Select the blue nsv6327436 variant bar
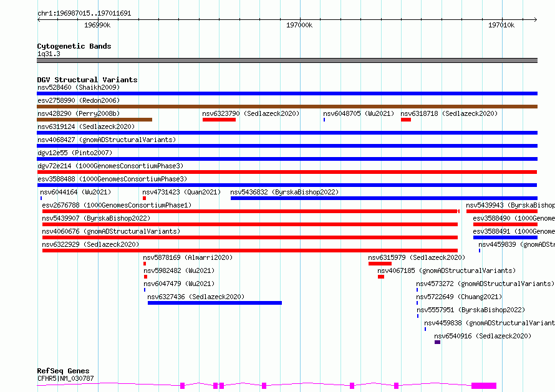This screenshot has height=392, width=555. point(215,303)
